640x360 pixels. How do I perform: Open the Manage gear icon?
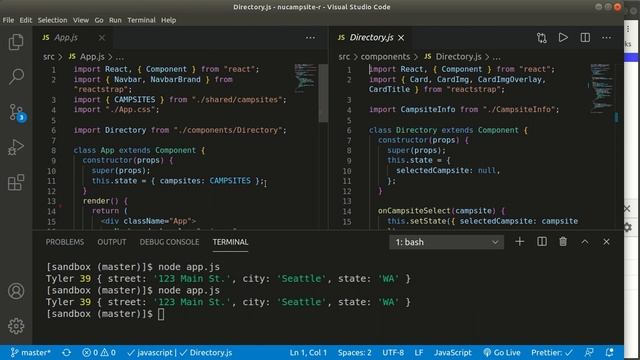(16, 326)
